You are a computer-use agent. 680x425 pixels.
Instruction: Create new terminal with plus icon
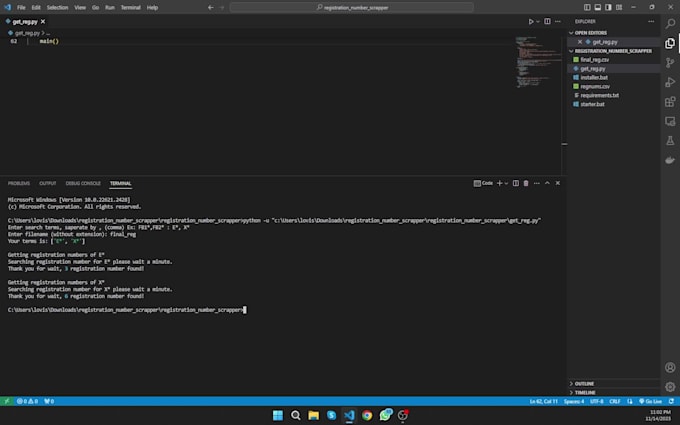click(x=499, y=183)
